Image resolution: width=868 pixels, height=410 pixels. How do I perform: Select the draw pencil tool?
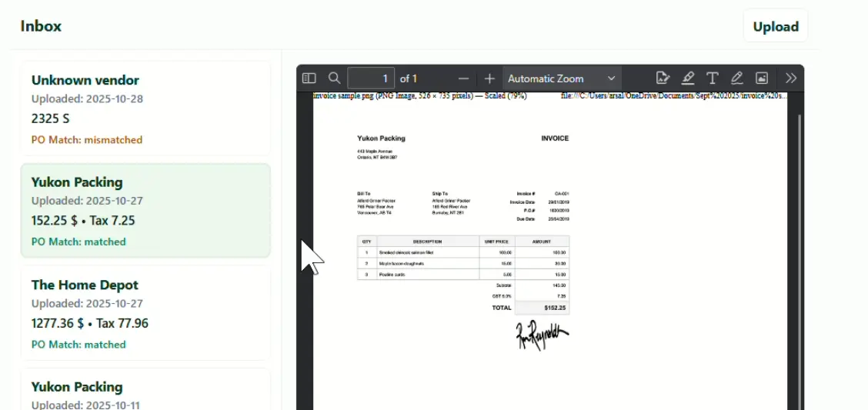tap(736, 78)
